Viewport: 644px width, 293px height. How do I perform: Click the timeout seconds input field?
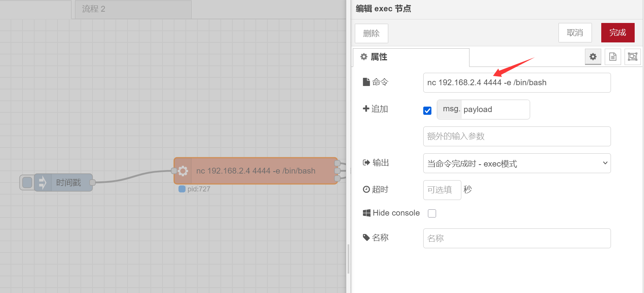[442, 190]
